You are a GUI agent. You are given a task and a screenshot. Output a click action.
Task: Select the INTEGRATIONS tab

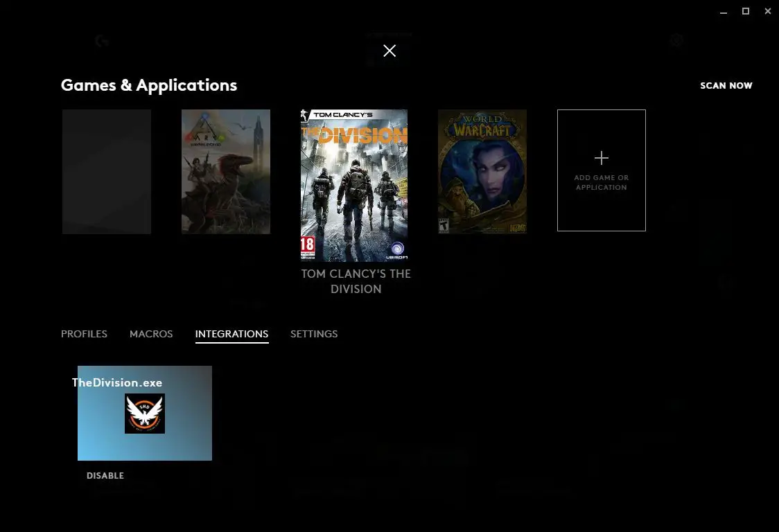tap(231, 334)
